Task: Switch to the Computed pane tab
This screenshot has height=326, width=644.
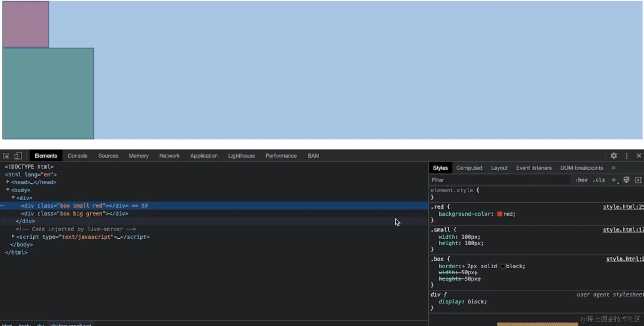Action: tap(469, 168)
